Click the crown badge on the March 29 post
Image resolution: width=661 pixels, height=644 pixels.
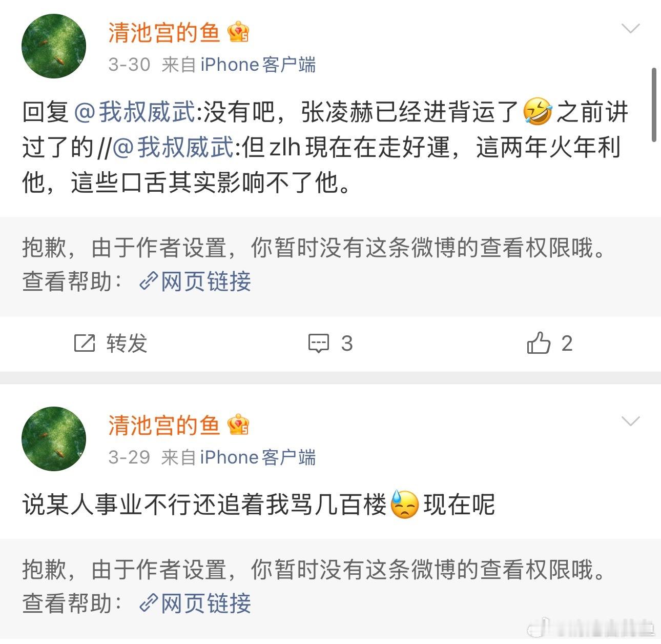(x=237, y=425)
